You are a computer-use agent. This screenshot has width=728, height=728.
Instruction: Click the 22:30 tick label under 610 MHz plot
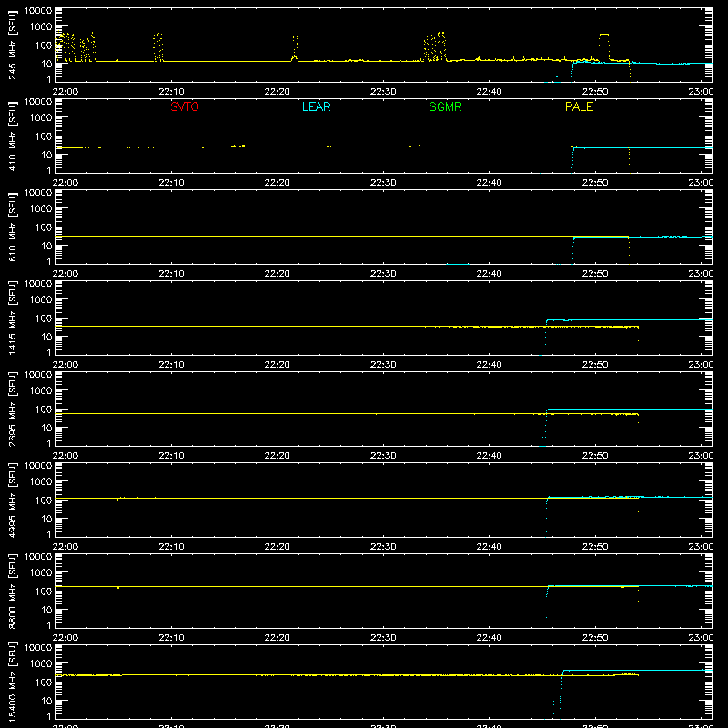pos(383,274)
